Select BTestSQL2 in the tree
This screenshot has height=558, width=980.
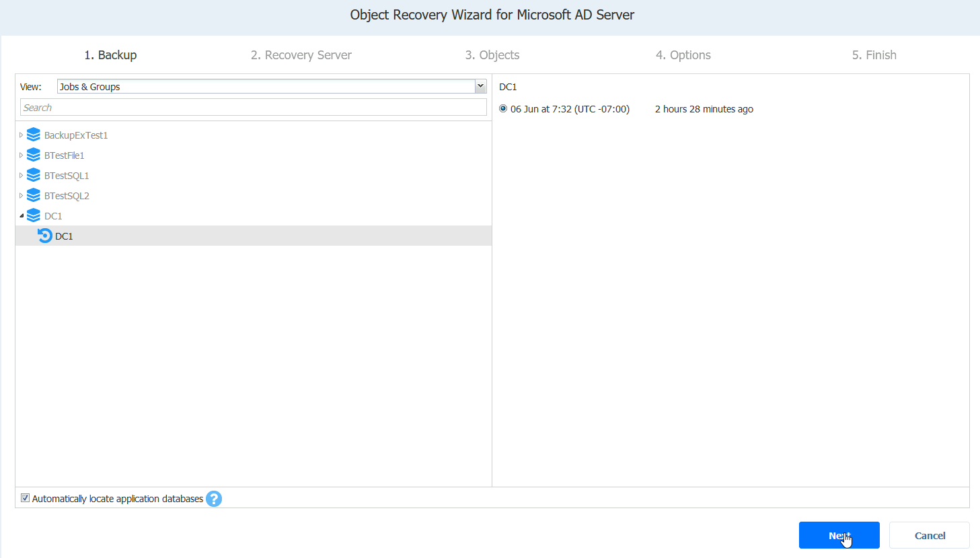click(67, 196)
